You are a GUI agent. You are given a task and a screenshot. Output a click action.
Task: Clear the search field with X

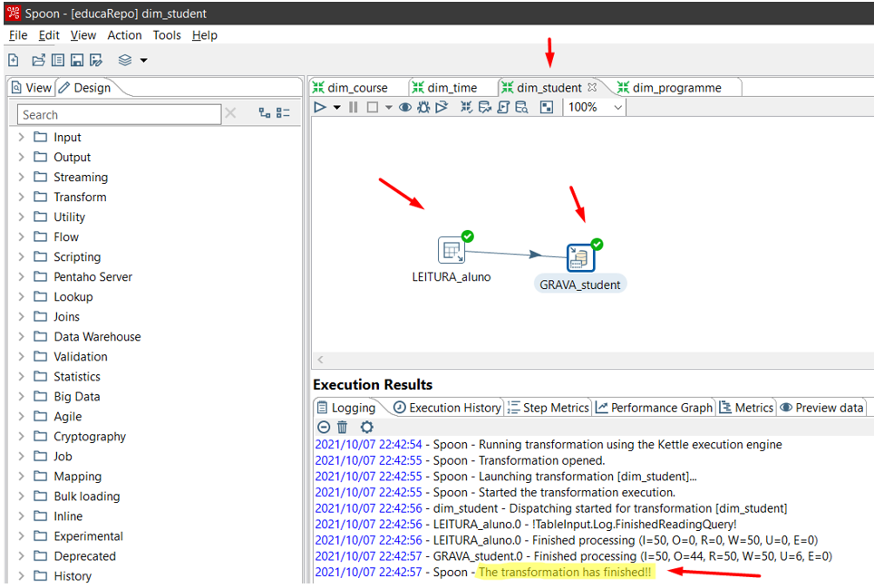tap(230, 113)
